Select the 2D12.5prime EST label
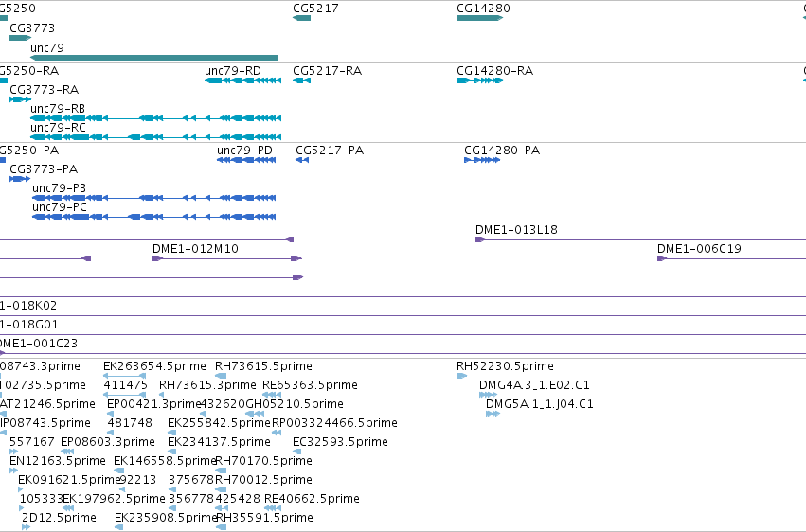 tap(59, 518)
